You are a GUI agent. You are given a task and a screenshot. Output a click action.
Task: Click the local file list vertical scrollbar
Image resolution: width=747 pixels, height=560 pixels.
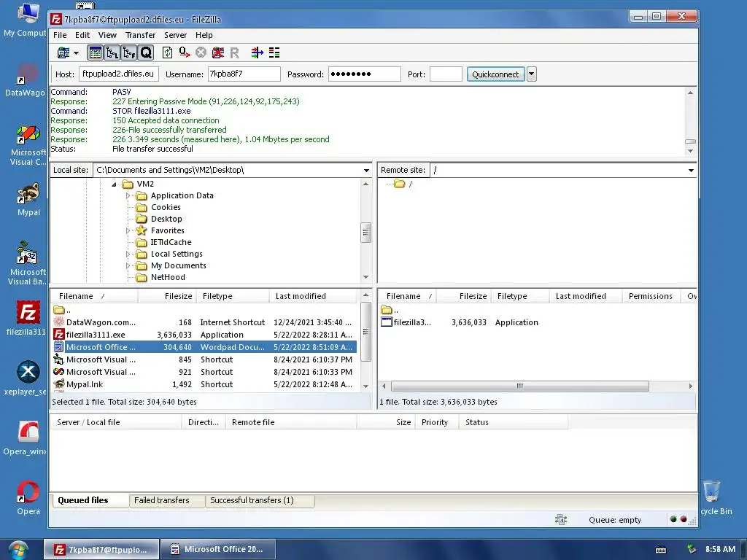[365, 332]
